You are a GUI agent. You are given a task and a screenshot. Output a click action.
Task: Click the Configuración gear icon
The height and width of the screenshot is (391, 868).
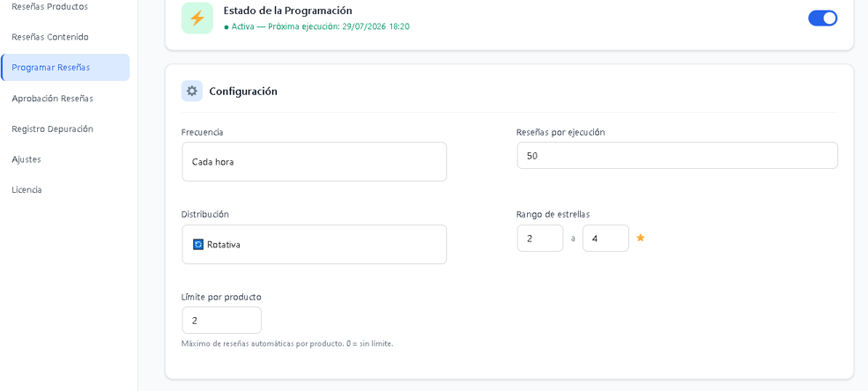click(192, 92)
